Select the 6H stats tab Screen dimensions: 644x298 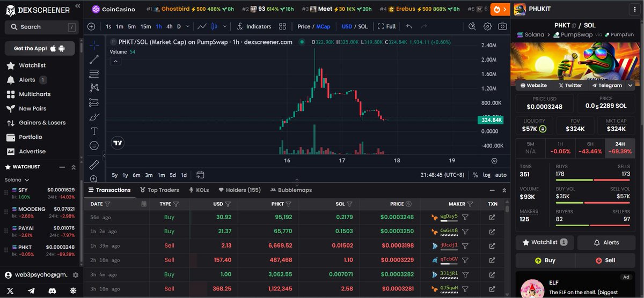[590, 148]
